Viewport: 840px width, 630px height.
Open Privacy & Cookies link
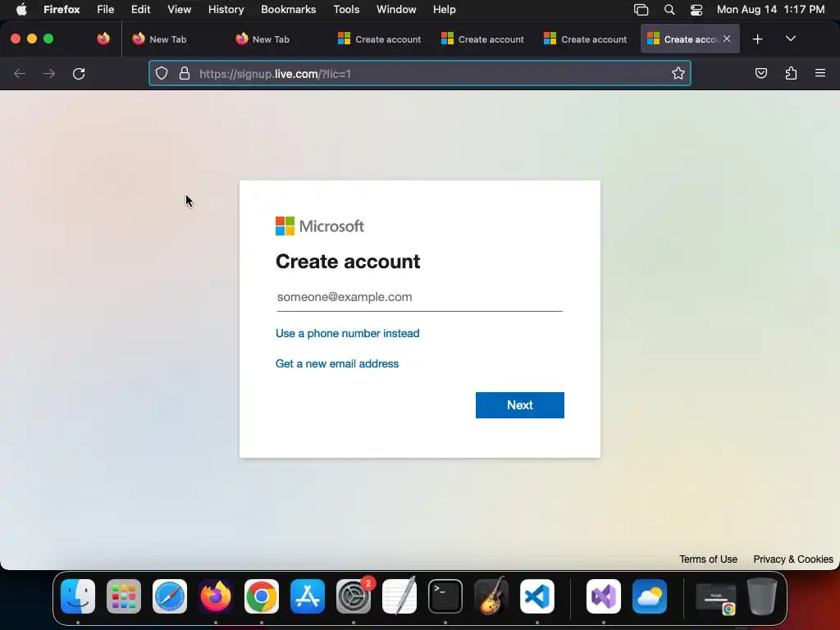tap(793, 559)
